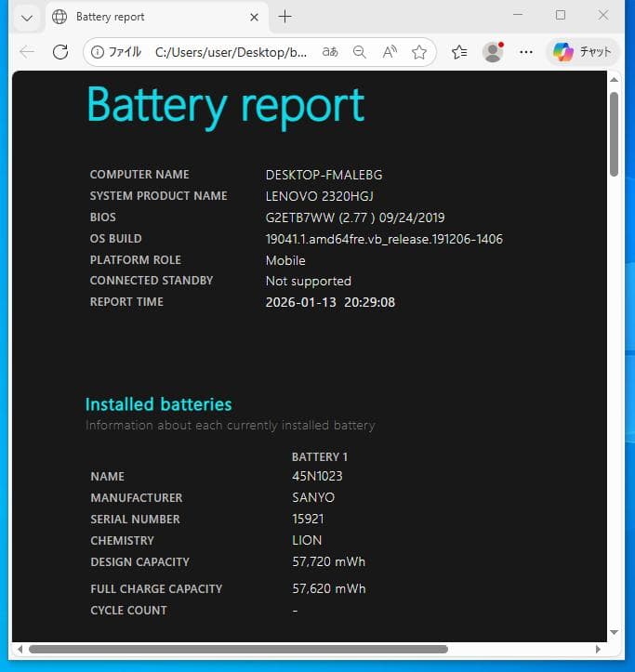Click the scroll right arrow on horizontal scrollbar
The image size is (635, 672).
pos(598,649)
